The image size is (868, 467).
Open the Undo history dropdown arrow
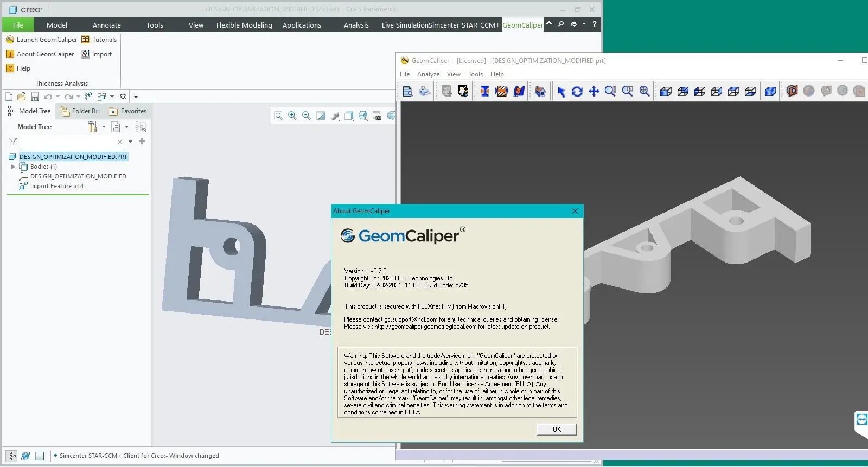pyautogui.click(x=58, y=97)
